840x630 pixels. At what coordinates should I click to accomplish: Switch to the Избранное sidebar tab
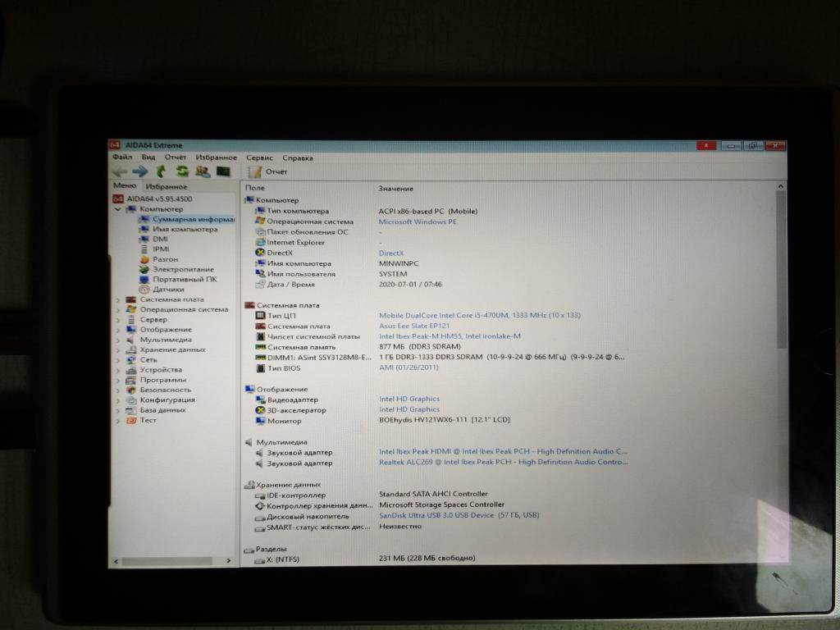[x=166, y=186]
